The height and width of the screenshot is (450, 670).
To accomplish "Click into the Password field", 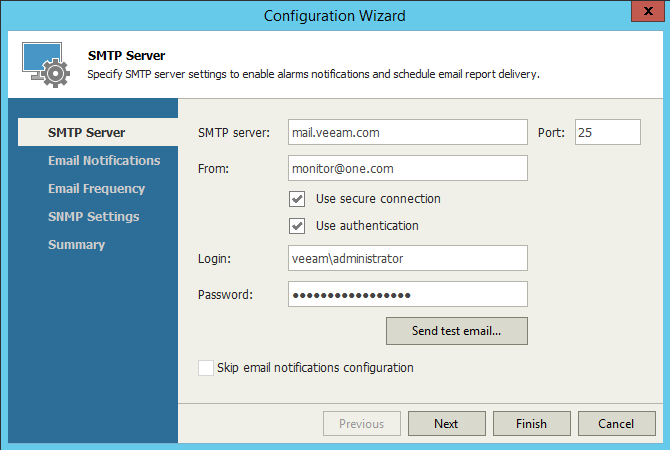I will tap(407, 294).
